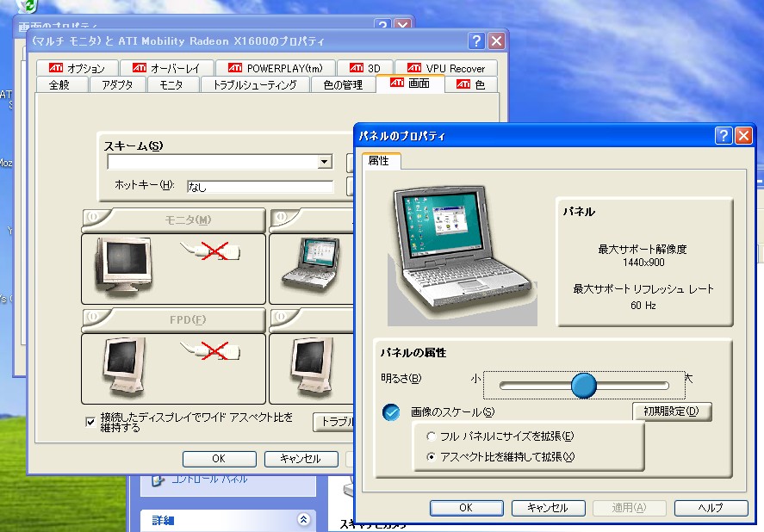
Task: Click the laptop image in panel properties
Action: (462, 254)
